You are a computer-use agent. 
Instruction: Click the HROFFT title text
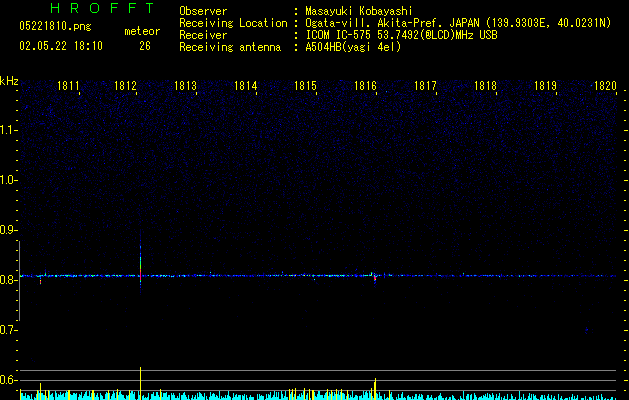pos(103,8)
